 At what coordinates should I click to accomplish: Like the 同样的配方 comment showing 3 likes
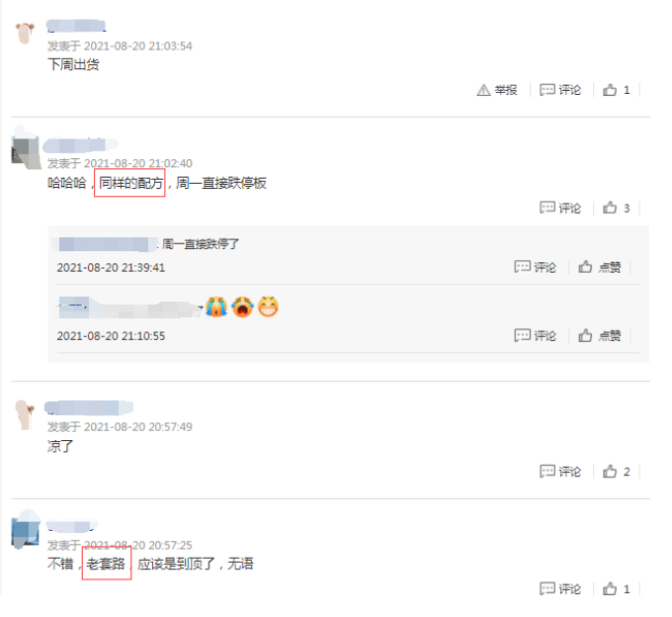click(x=617, y=208)
